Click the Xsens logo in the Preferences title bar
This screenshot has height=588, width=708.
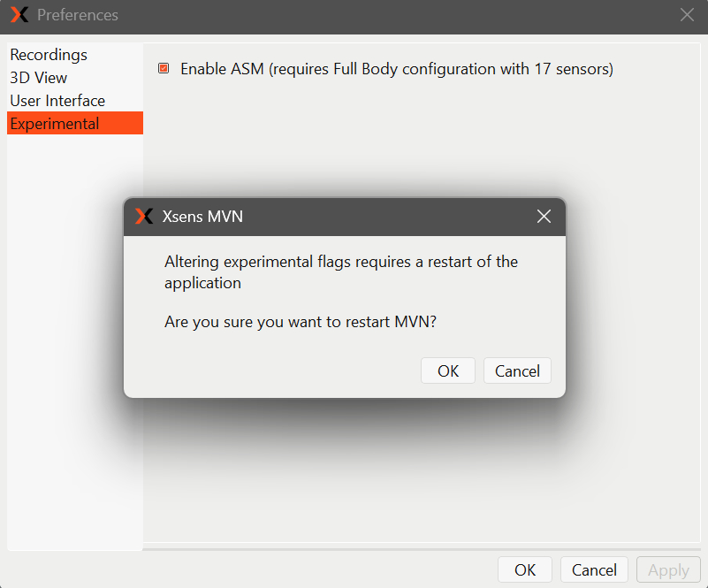pyautogui.click(x=19, y=14)
